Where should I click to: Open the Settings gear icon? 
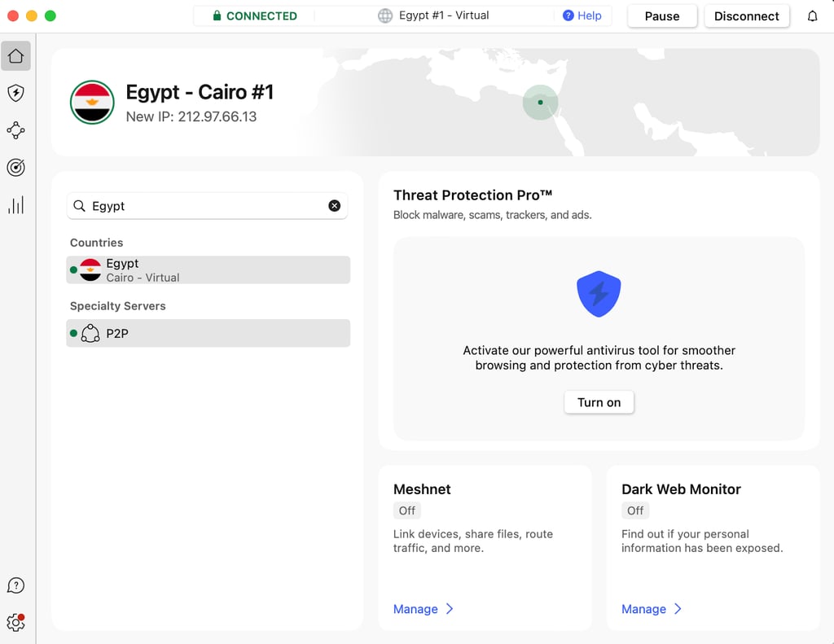(x=16, y=622)
